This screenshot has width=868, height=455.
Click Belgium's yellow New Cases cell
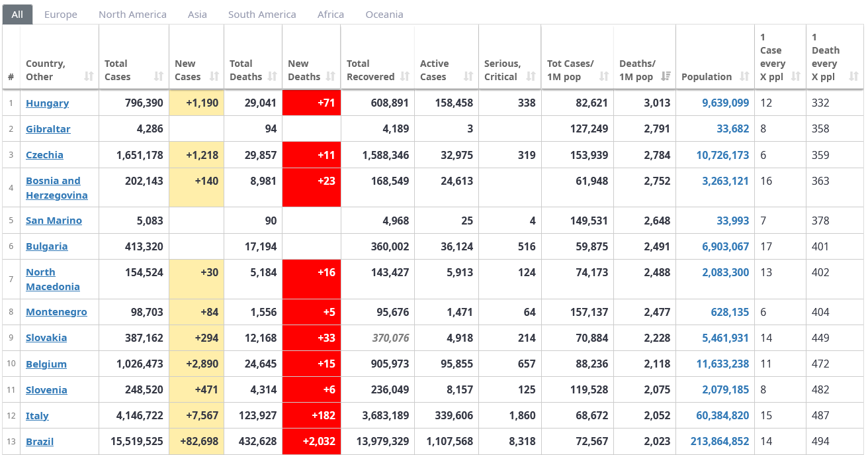[x=196, y=364]
